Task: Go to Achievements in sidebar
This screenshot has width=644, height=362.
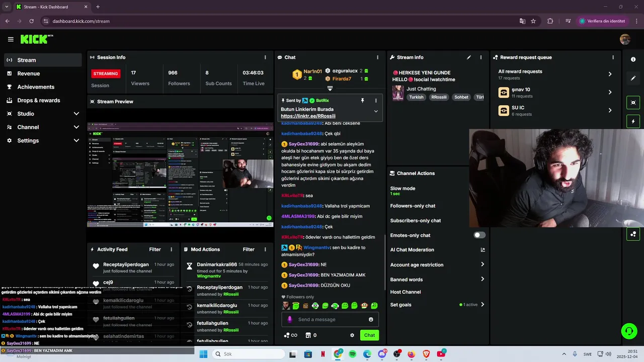Action: (x=42, y=87)
